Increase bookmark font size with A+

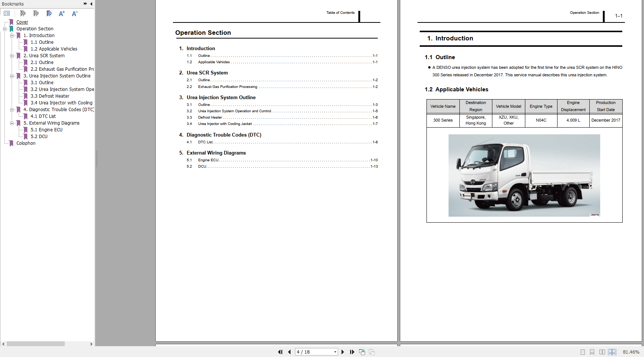pyautogui.click(x=62, y=13)
